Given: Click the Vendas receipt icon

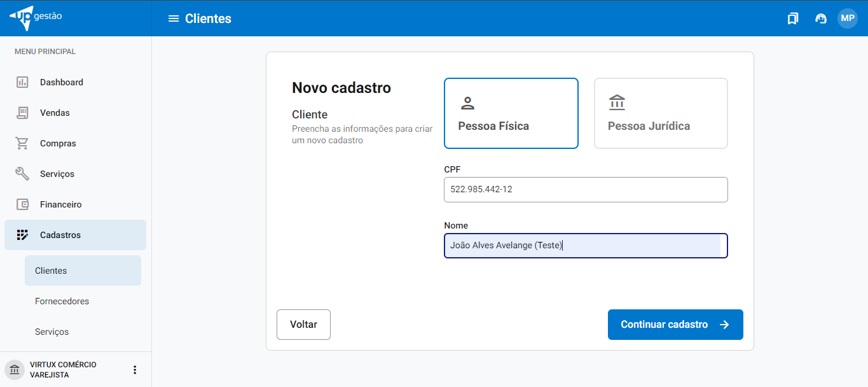Looking at the screenshot, I should point(22,113).
